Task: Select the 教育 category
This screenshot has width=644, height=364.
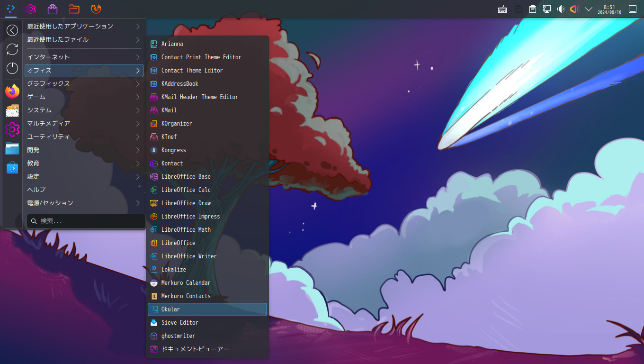Action: pyautogui.click(x=84, y=164)
